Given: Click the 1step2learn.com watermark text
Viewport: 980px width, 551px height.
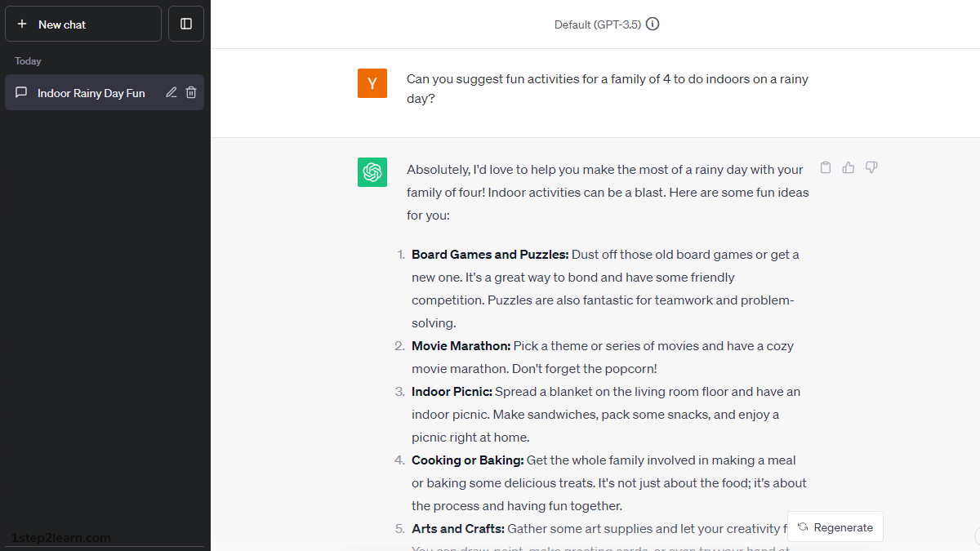Looking at the screenshot, I should click(61, 538).
